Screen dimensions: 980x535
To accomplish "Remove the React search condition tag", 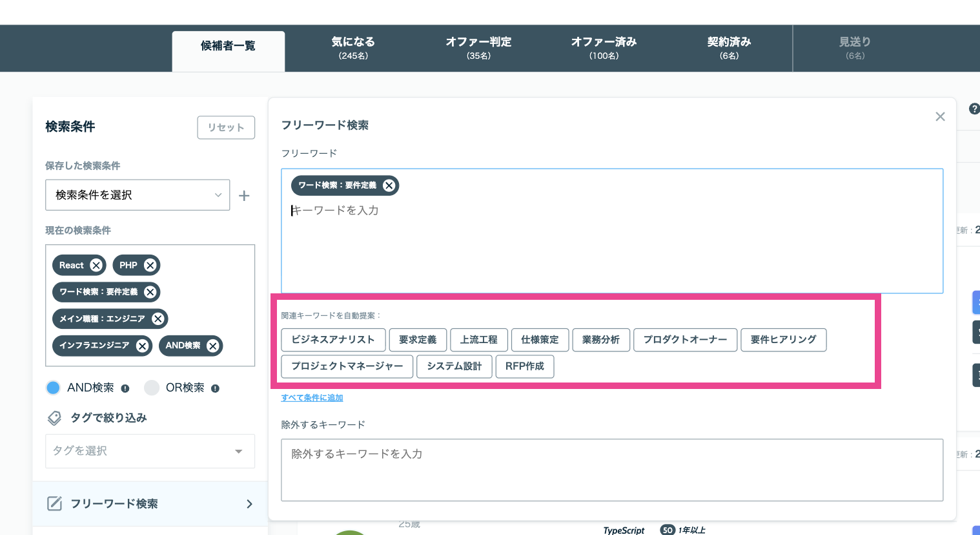I will point(96,266).
